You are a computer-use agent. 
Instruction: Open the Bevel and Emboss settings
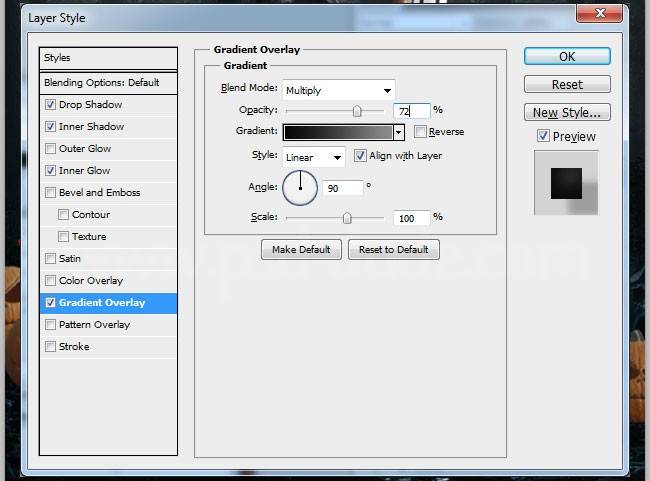(99, 193)
